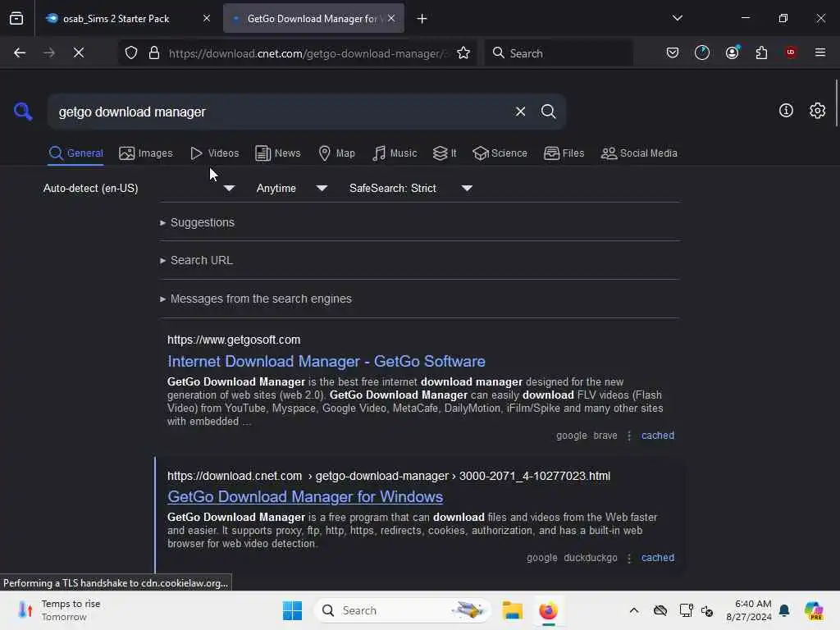Open the Temps to rise weather widget
The width and height of the screenshot is (840, 630).
(x=59, y=610)
